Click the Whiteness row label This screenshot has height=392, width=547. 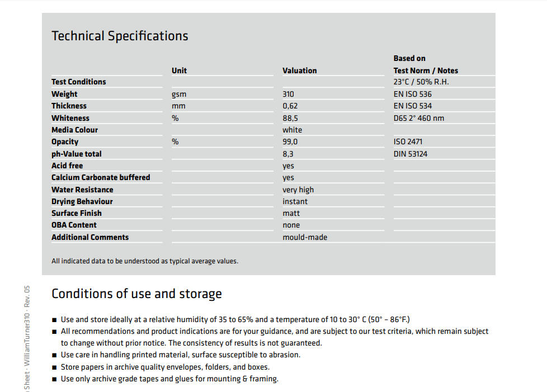(70, 118)
